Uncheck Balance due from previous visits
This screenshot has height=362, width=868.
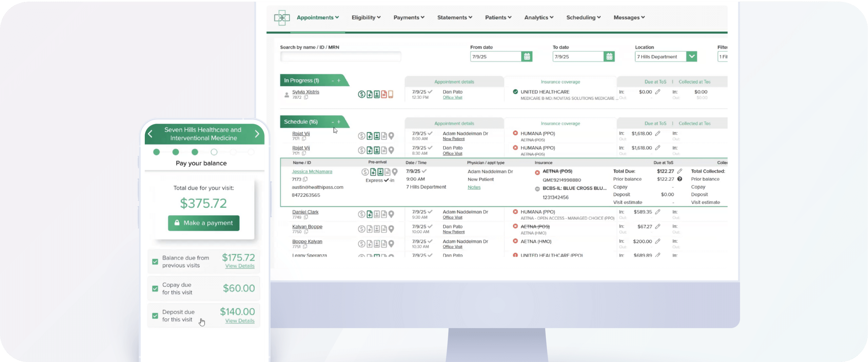click(x=155, y=262)
